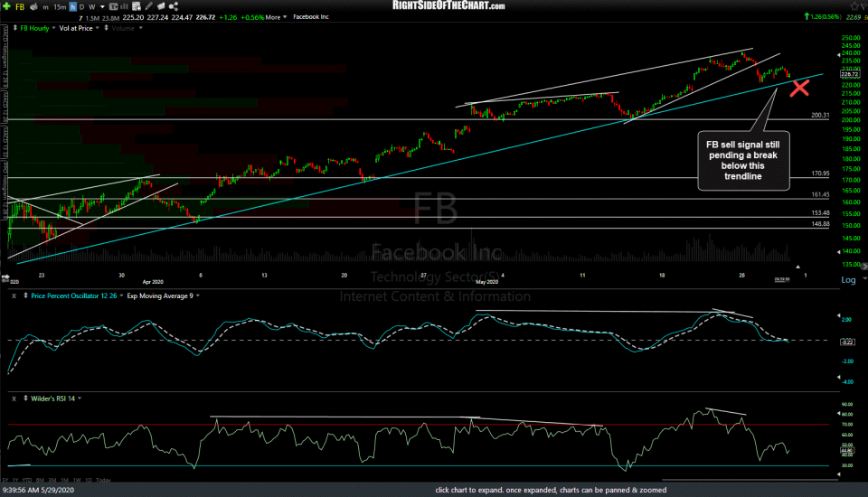This screenshot has width=868, height=497.
Task: Select the 1M time range
Action: [x=65, y=480]
